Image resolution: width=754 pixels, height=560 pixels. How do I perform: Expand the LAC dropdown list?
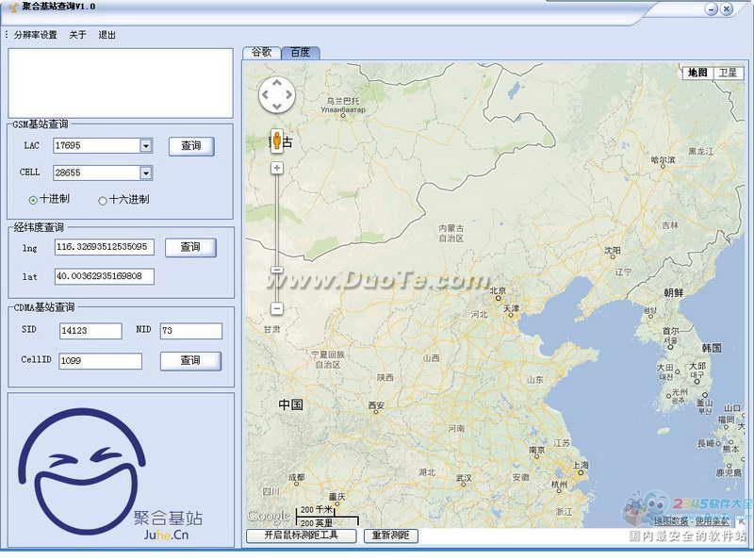tap(146, 146)
